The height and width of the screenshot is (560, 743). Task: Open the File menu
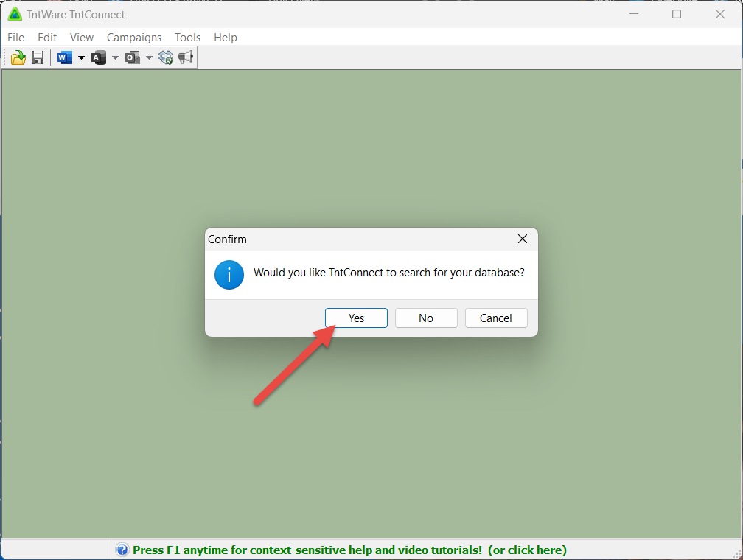point(15,38)
